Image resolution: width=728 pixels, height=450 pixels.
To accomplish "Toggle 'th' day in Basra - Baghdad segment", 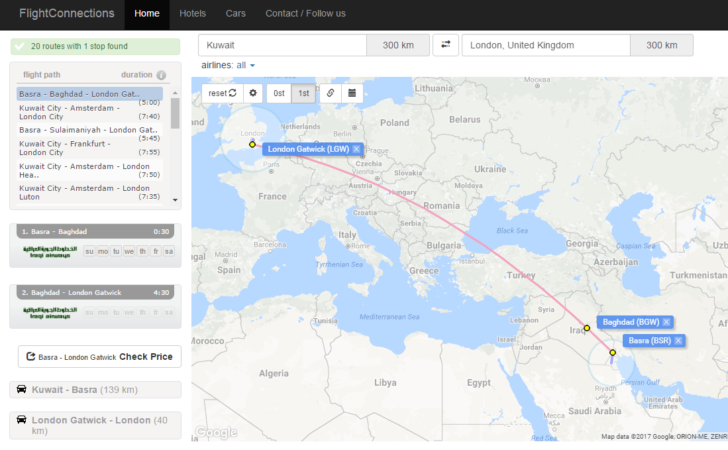I will tap(143, 251).
